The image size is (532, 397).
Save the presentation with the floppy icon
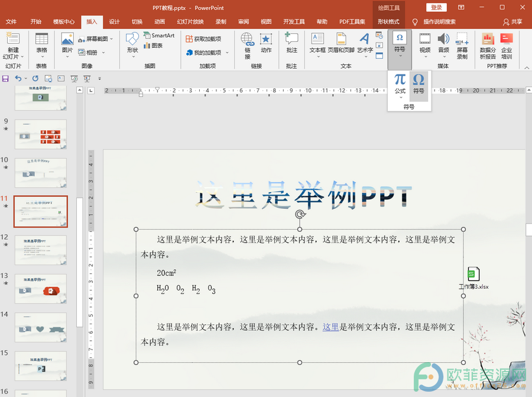(x=5, y=79)
